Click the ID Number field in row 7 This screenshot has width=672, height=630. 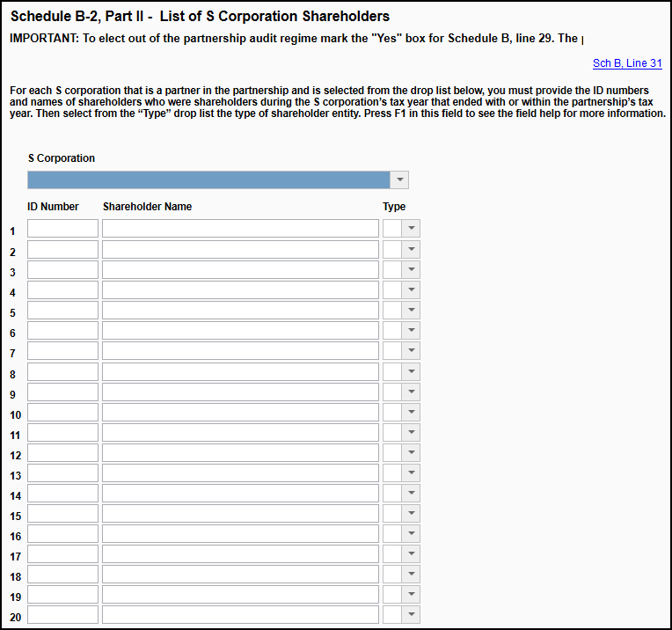point(62,351)
